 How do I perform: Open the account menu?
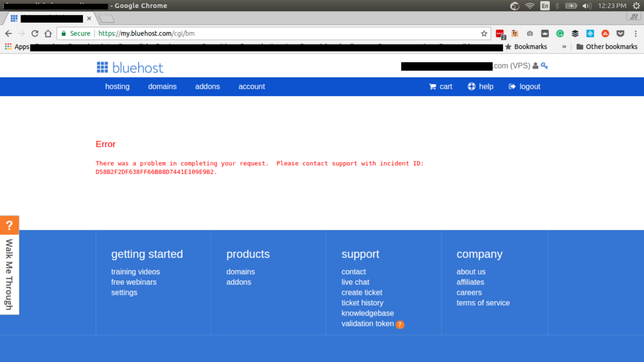[252, 87]
